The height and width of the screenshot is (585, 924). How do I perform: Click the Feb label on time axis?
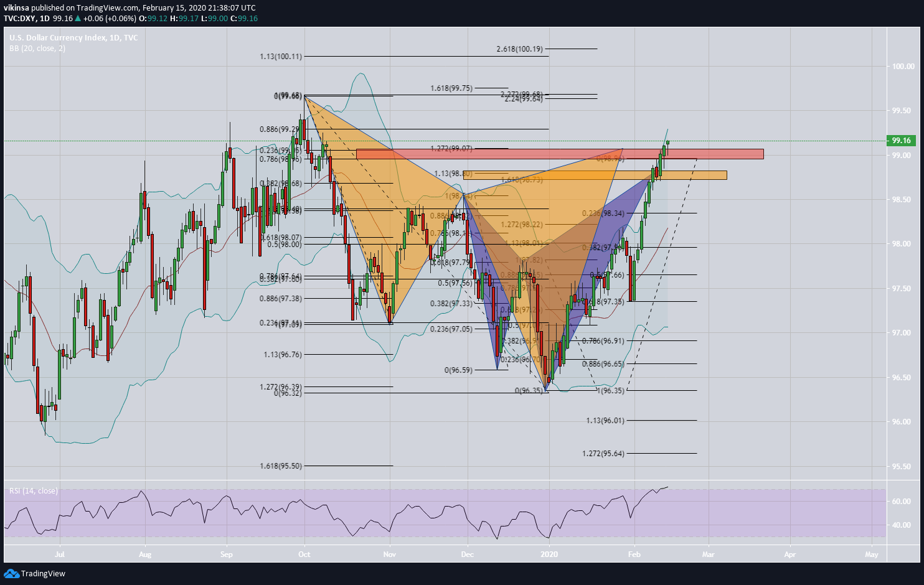pos(634,555)
